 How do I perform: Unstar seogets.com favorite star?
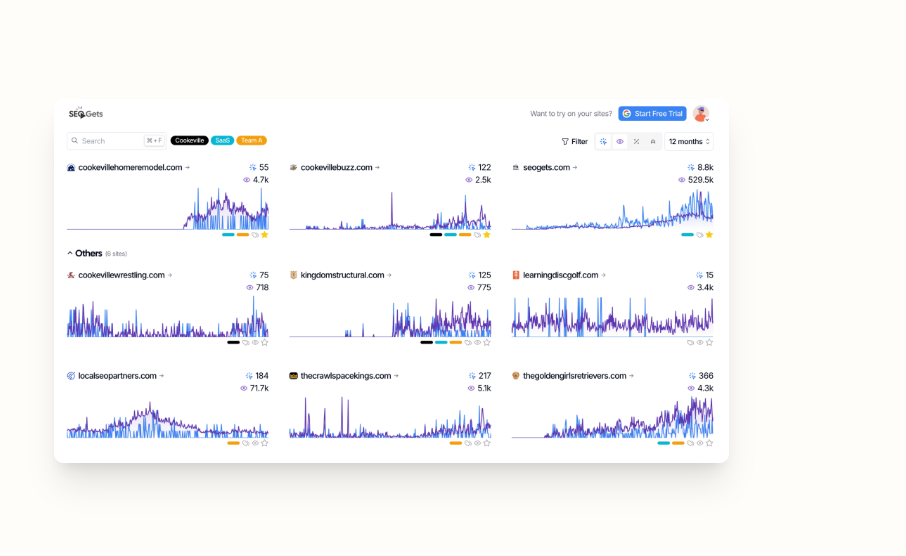[x=710, y=235]
